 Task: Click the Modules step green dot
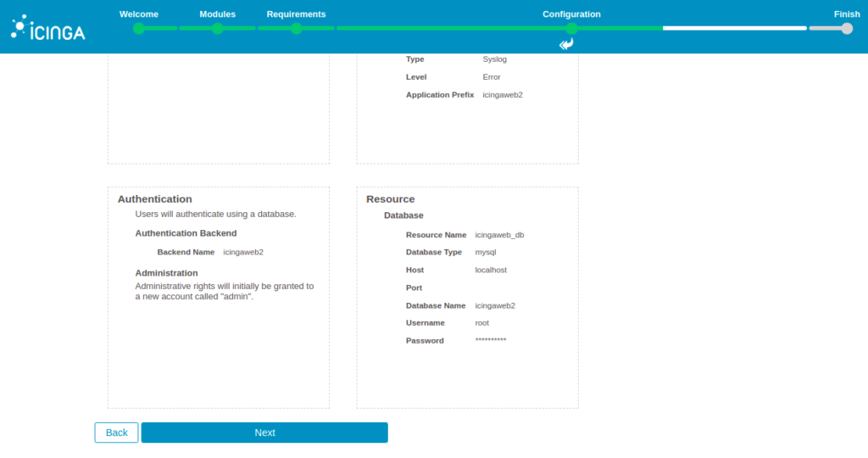(x=218, y=28)
